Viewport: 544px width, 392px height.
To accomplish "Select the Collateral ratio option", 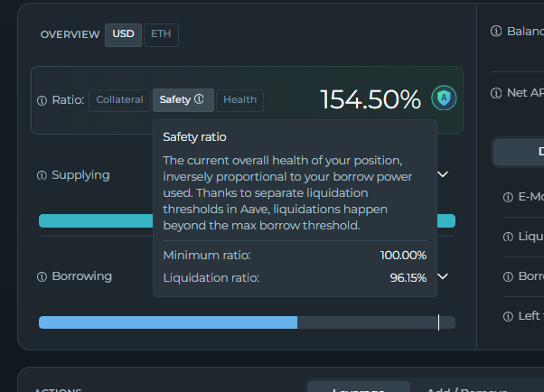I will point(119,99).
